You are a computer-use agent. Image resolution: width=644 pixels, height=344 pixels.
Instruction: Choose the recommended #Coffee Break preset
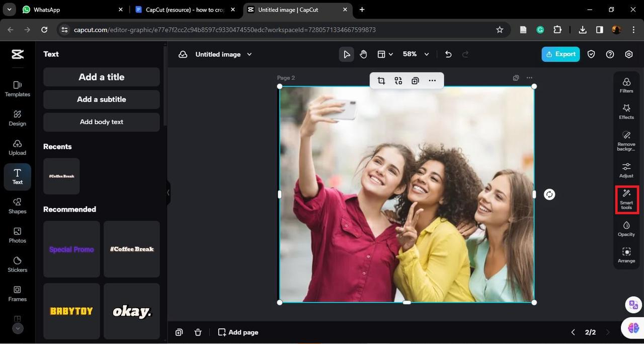tap(132, 249)
